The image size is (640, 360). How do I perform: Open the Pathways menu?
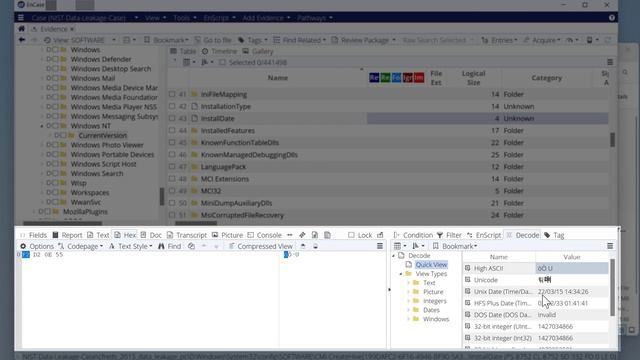[x=315, y=18]
